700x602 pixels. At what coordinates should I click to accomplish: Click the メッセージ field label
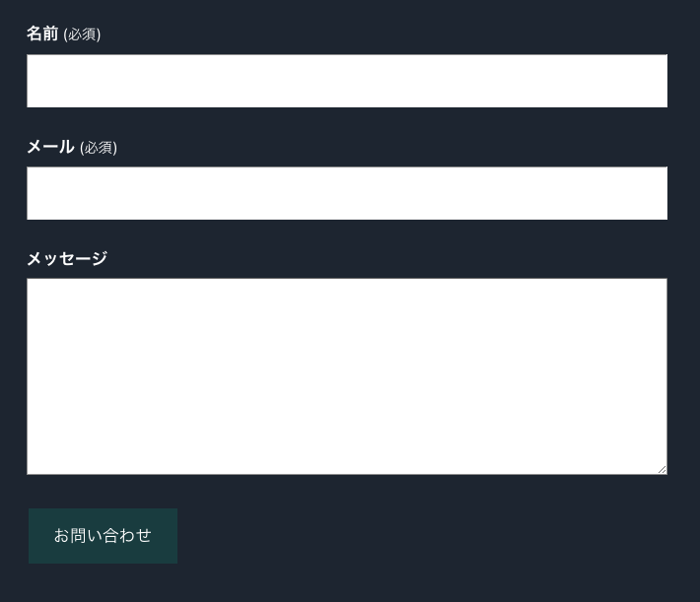67,259
